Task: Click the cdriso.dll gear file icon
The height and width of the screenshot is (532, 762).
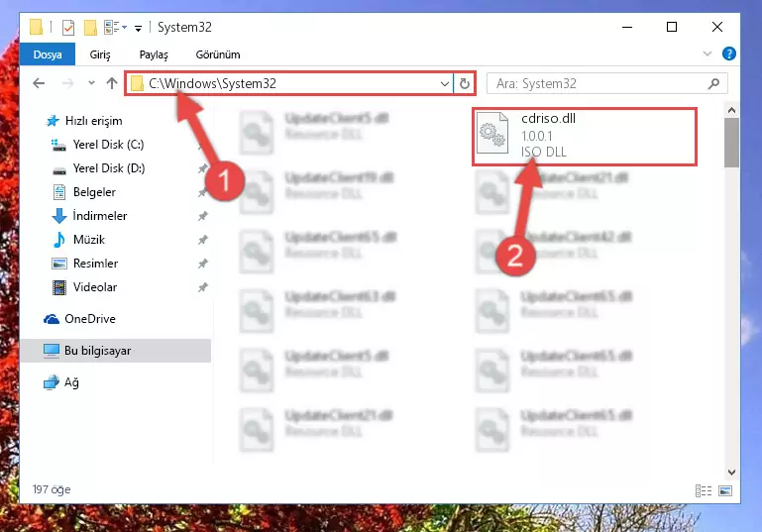Action: coord(492,133)
